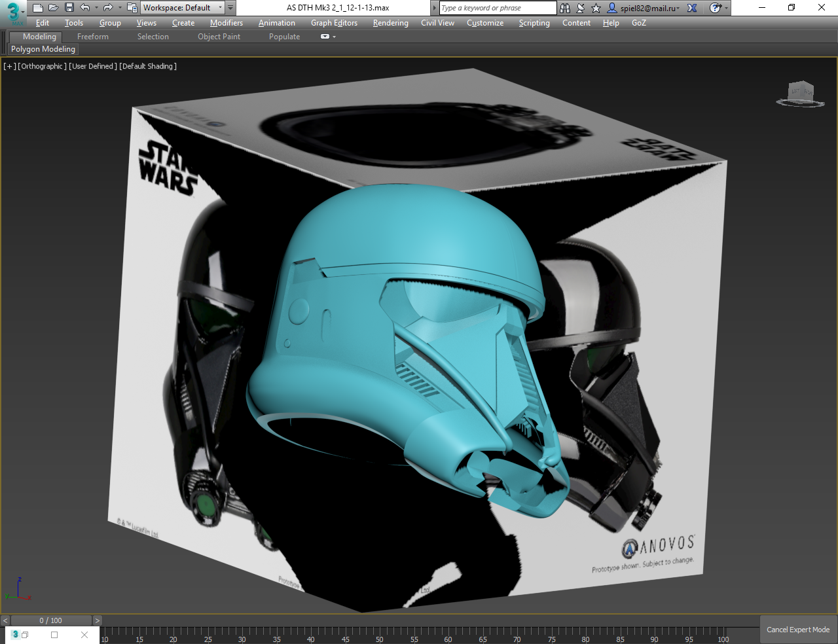Close the small floating window at bottom
This screenshot has height=644, width=838.
click(84, 635)
